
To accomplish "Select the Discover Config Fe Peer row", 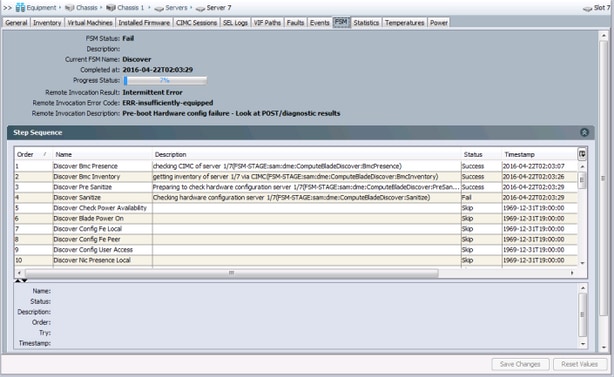I will pyautogui.click(x=296, y=239).
